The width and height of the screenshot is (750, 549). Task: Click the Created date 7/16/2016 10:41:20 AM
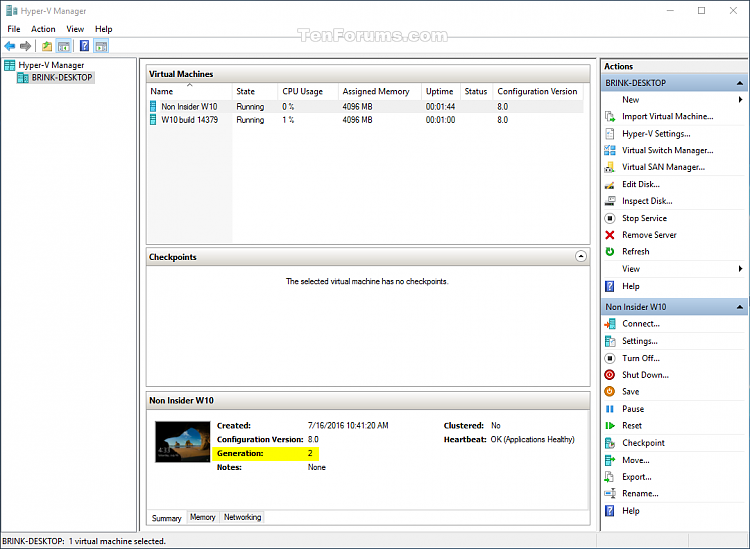click(348, 425)
